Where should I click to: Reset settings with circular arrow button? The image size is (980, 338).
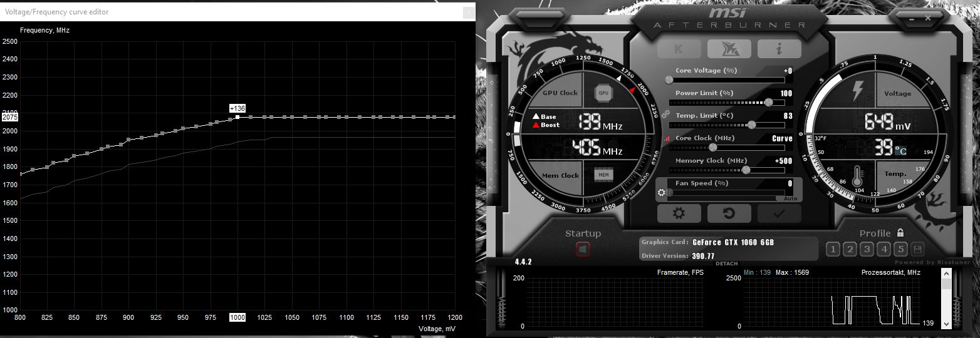pos(729,213)
